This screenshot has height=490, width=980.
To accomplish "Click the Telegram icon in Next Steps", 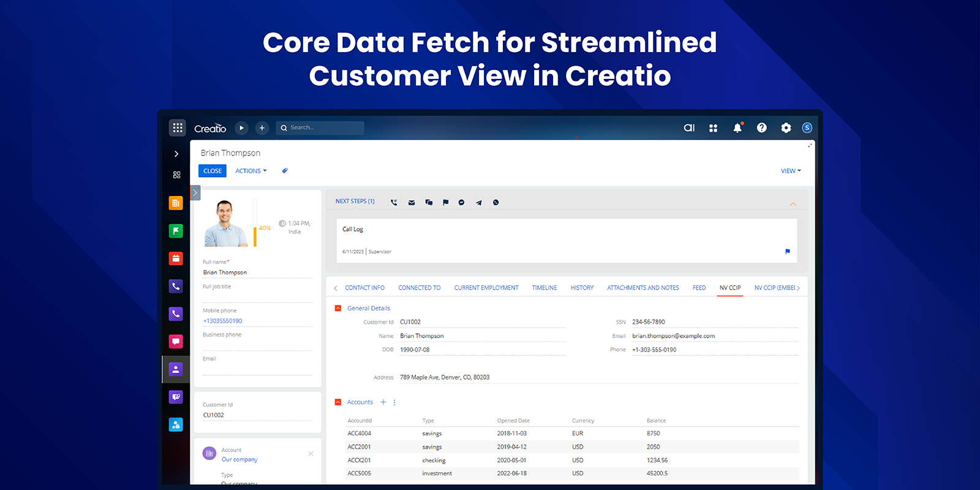I will click(x=478, y=202).
